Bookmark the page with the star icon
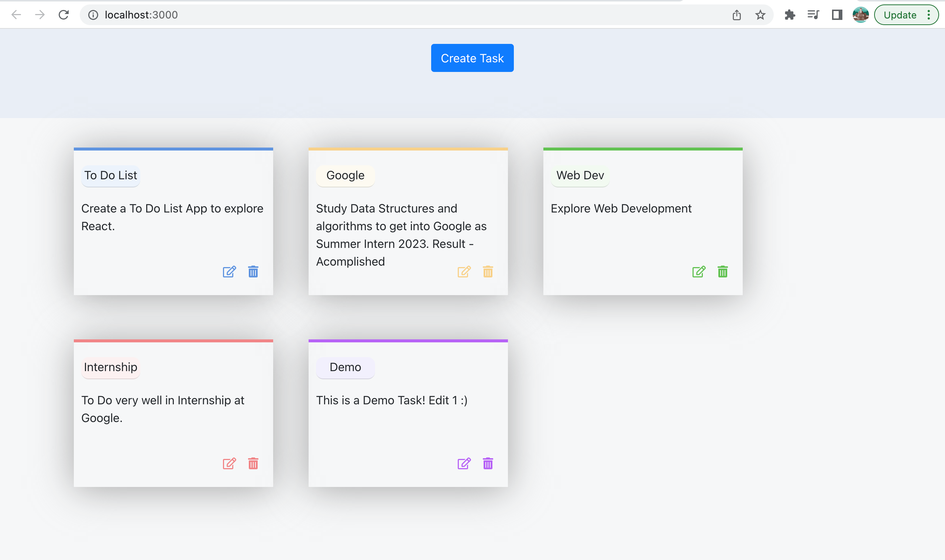The image size is (945, 560). pos(760,15)
